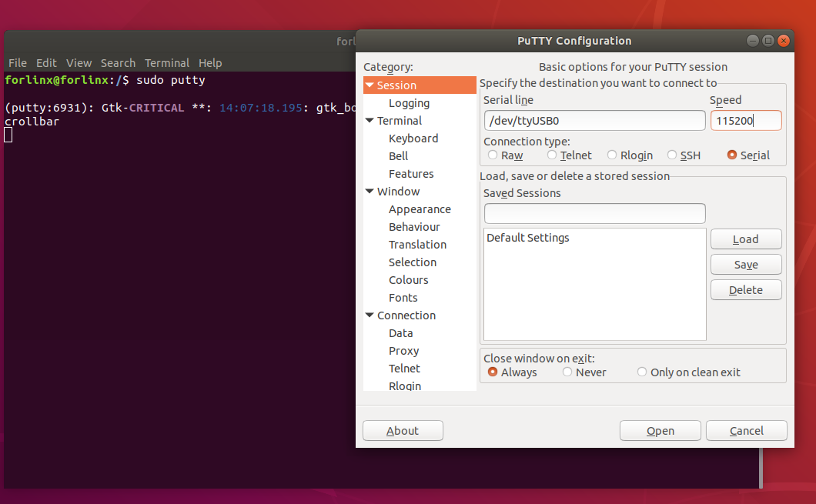Open the Proxy configuration page
This screenshot has width=816, height=504.
pos(405,350)
